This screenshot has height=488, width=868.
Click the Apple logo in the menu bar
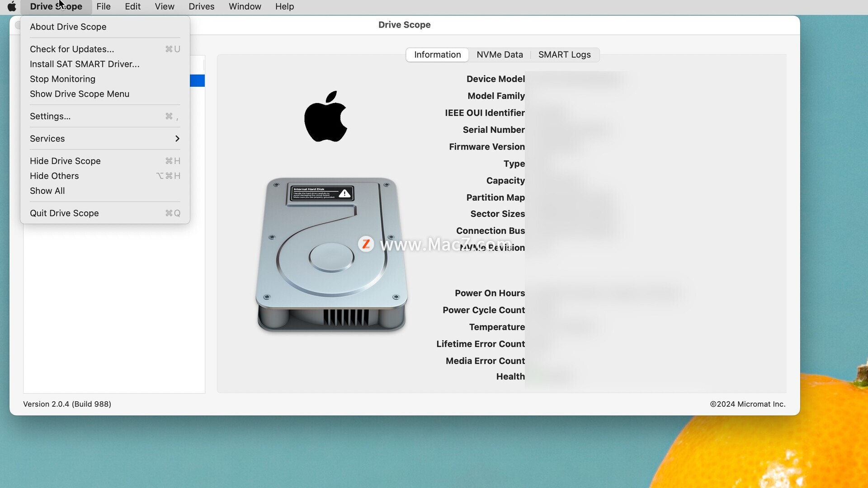point(12,6)
